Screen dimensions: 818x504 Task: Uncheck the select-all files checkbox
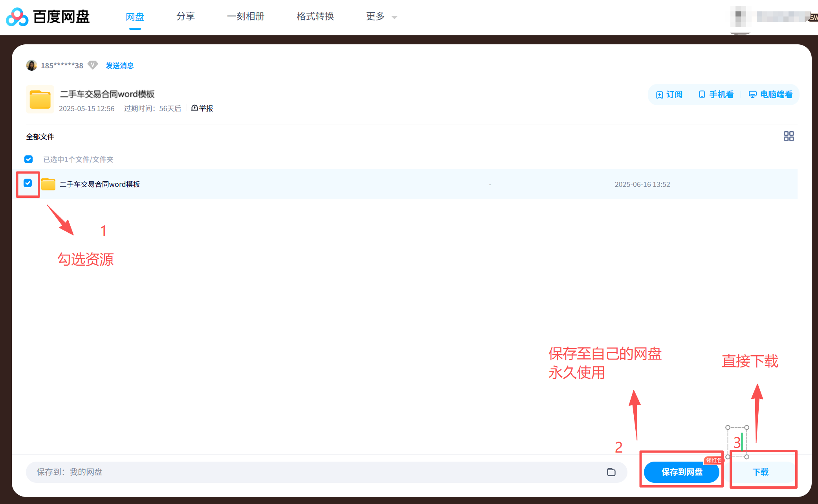click(28, 159)
